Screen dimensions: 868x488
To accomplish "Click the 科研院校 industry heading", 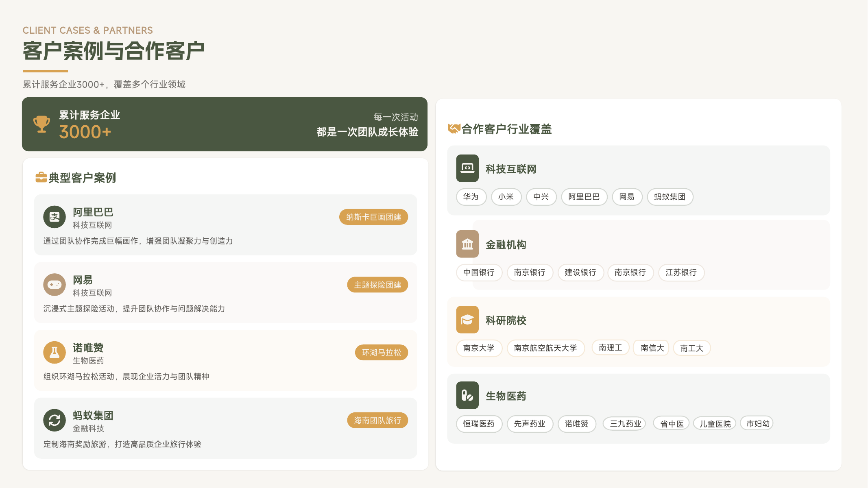I will [x=506, y=320].
